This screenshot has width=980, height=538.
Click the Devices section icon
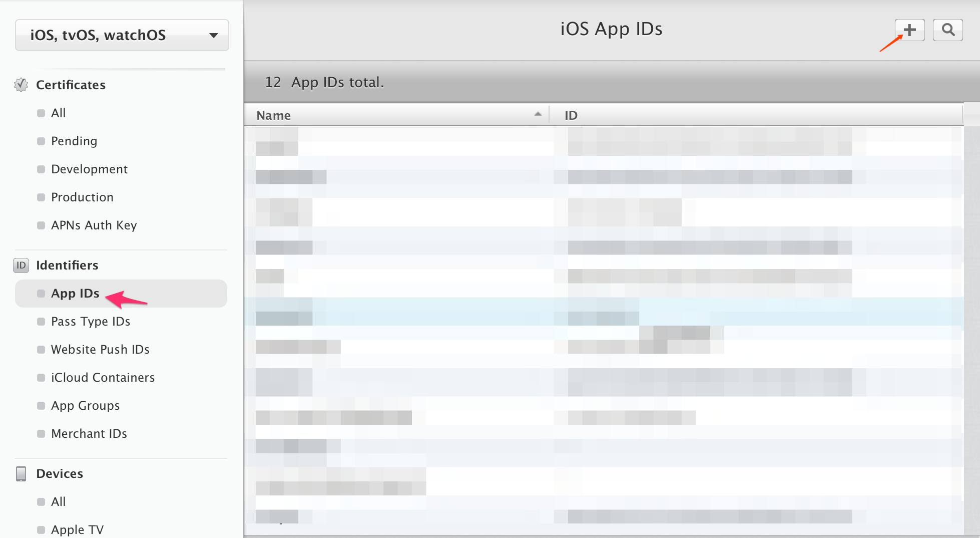pyautogui.click(x=21, y=473)
